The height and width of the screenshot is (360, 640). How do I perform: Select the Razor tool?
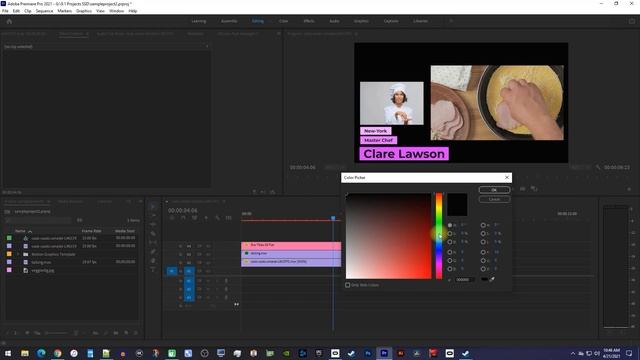[x=153, y=233]
